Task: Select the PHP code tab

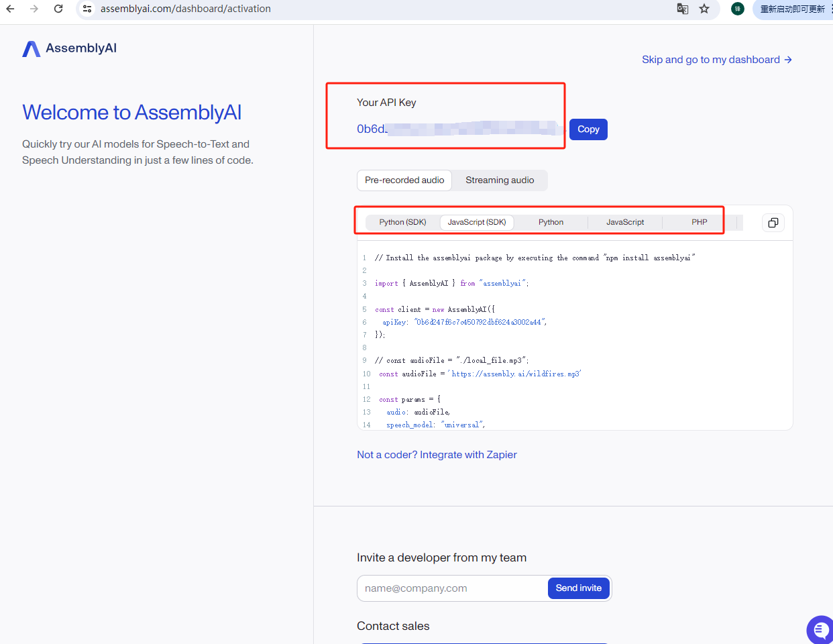Action: (700, 222)
